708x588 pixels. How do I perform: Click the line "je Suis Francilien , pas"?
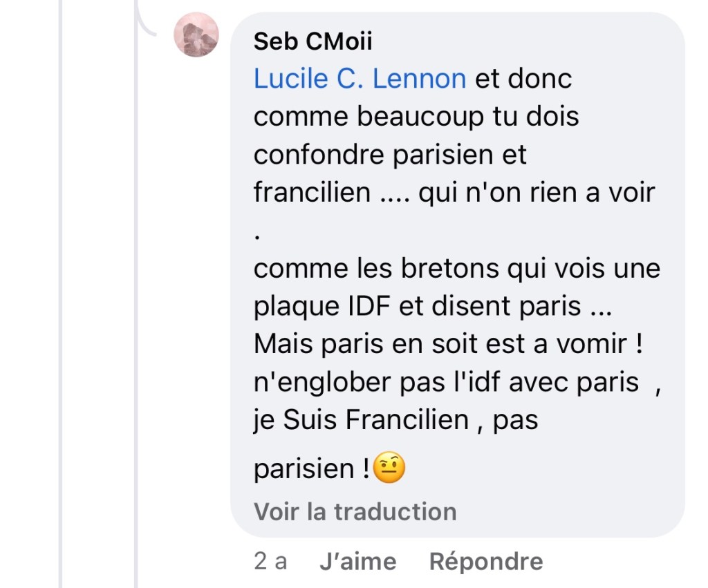pyautogui.click(x=395, y=420)
